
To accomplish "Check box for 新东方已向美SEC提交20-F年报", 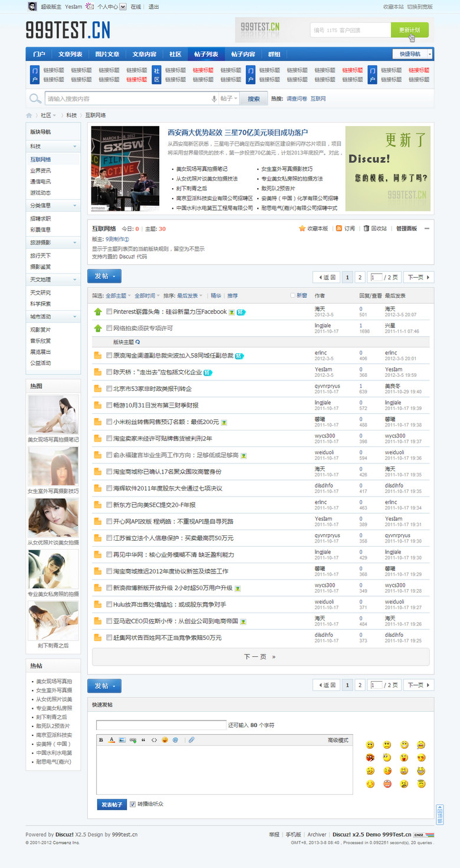I will coord(109,505).
